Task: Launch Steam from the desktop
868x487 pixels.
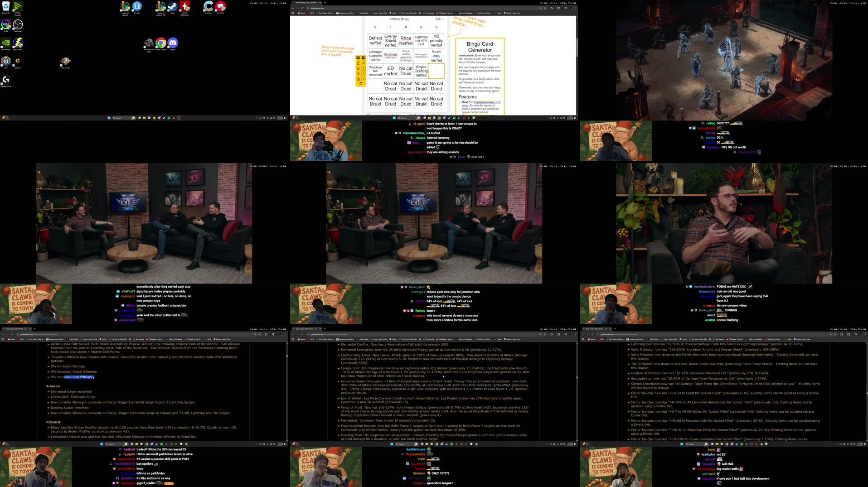Action: click(173, 6)
